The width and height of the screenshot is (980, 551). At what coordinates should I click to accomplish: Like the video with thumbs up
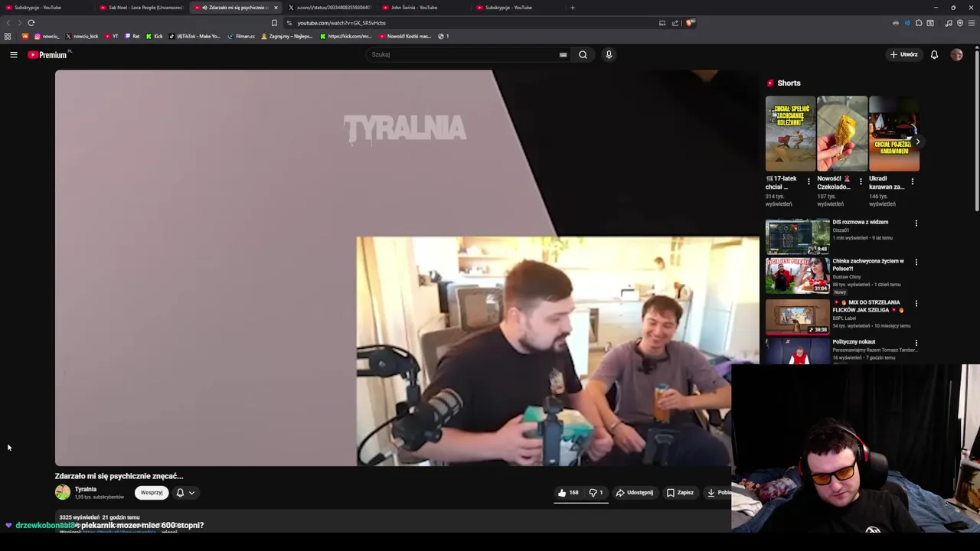(567, 493)
